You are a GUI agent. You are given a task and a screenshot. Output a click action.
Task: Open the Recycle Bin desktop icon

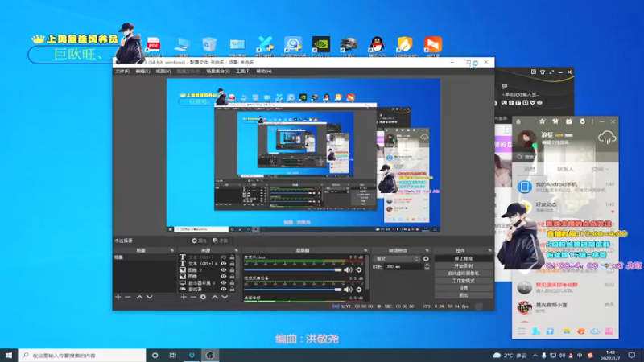pos(209,45)
